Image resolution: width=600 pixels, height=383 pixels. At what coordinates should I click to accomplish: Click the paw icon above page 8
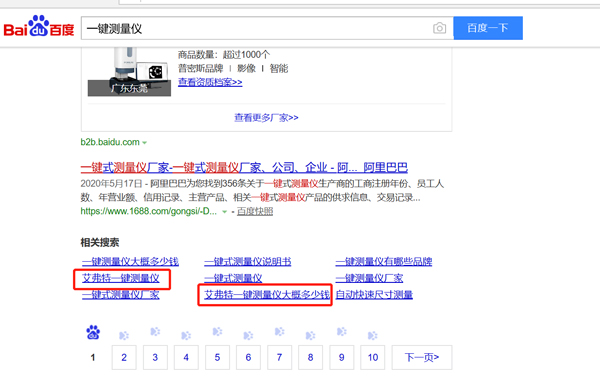(x=310, y=336)
